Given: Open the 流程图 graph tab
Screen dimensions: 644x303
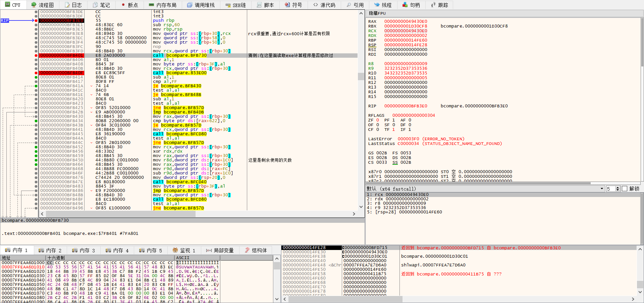Looking at the screenshot, I should pyautogui.click(x=43, y=5).
